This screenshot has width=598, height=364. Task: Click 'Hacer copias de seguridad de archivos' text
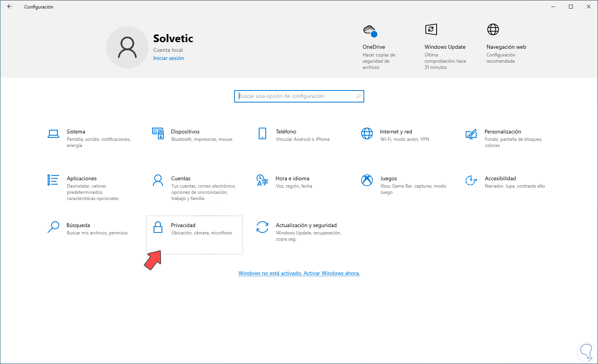pos(379,61)
